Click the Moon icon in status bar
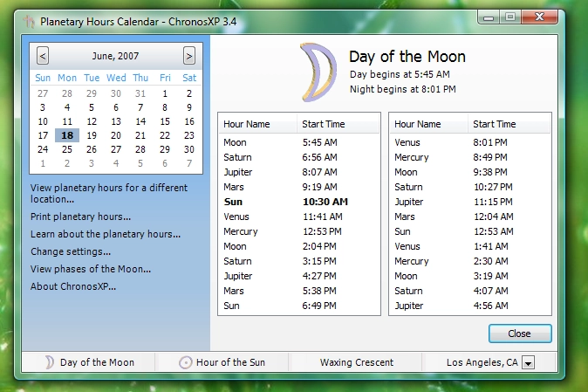 pos(50,362)
